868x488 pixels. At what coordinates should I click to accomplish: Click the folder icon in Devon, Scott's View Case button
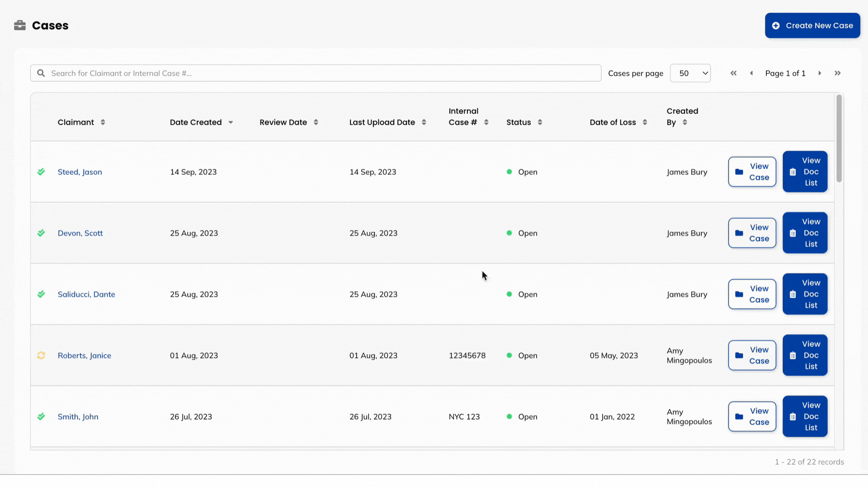pyautogui.click(x=739, y=233)
